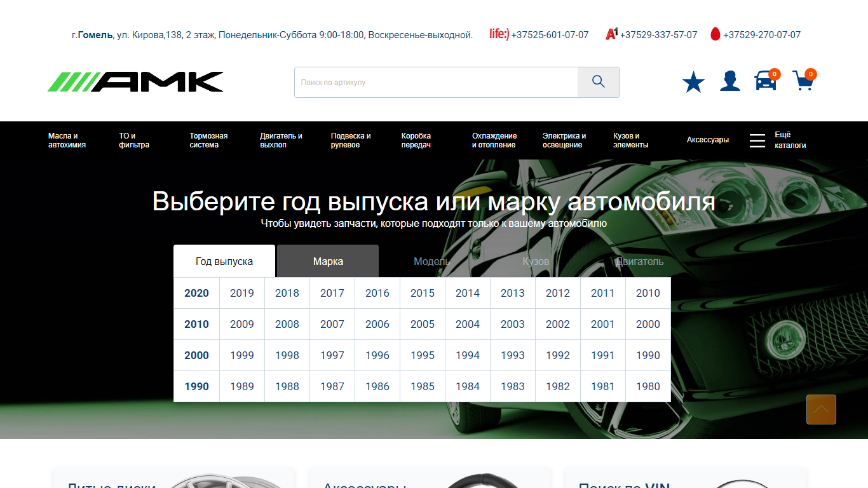Select year 2011
The width and height of the screenshot is (868, 488).
point(602,293)
